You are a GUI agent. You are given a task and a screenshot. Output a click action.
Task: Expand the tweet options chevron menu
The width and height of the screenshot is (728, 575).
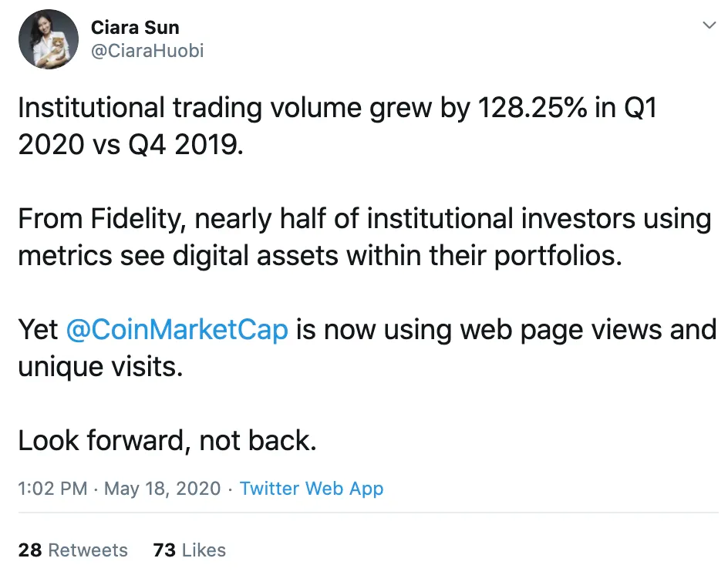pyautogui.click(x=709, y=25)
